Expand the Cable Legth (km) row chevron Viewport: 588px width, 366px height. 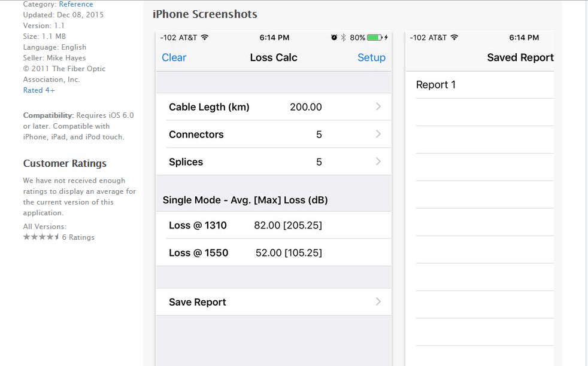[x=378, y=106]
